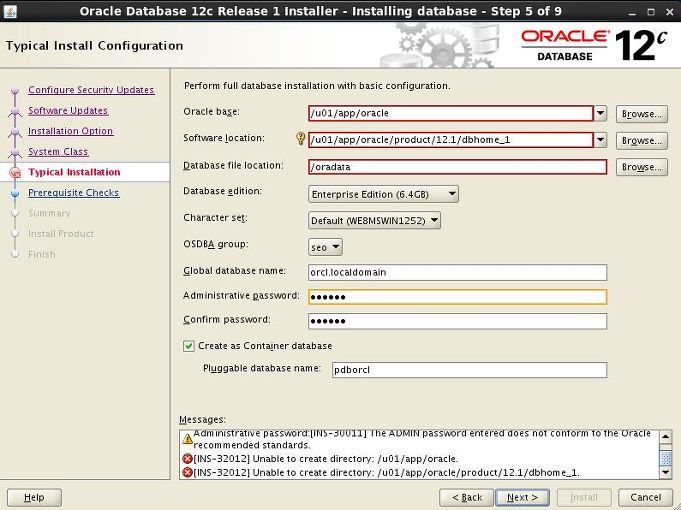This screenshot has height=510, width=681.
Task: Click the Cancel button
Action: (645, 497)
